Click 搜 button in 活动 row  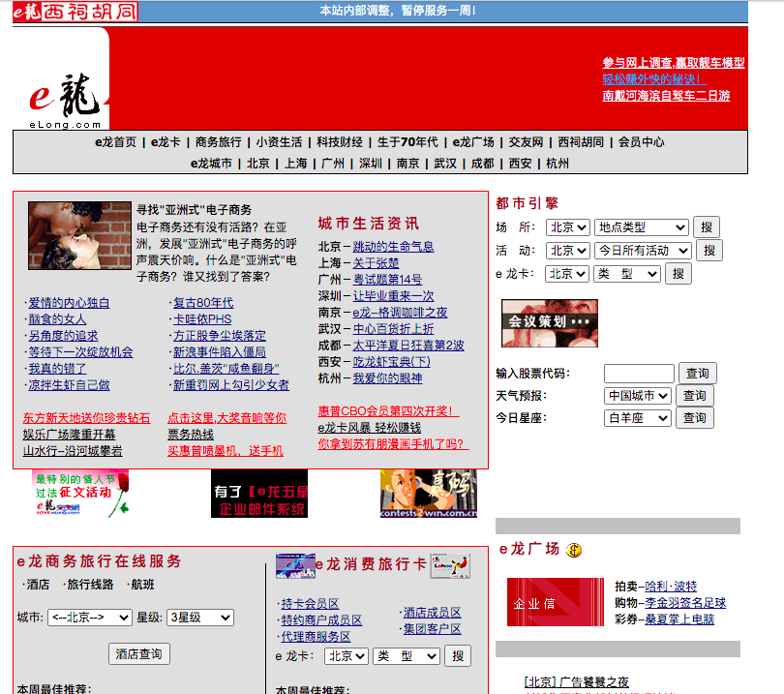click(x=709, y=251)
